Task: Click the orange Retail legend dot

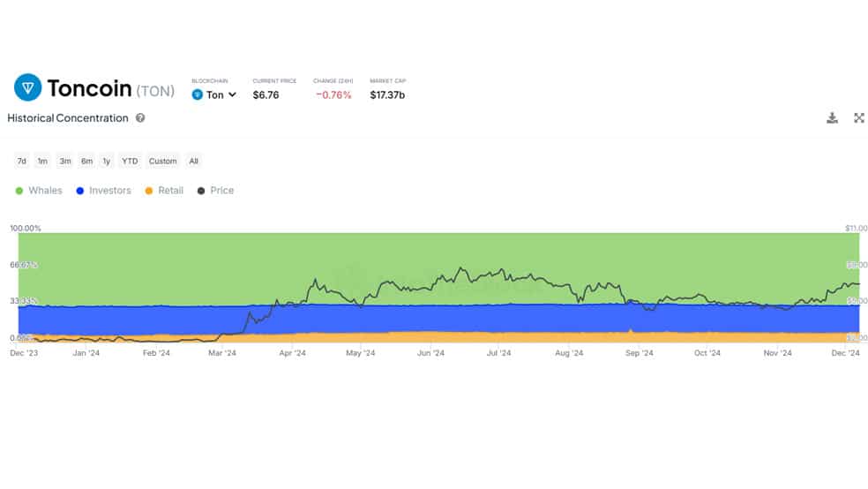Action: pos(148,191)
